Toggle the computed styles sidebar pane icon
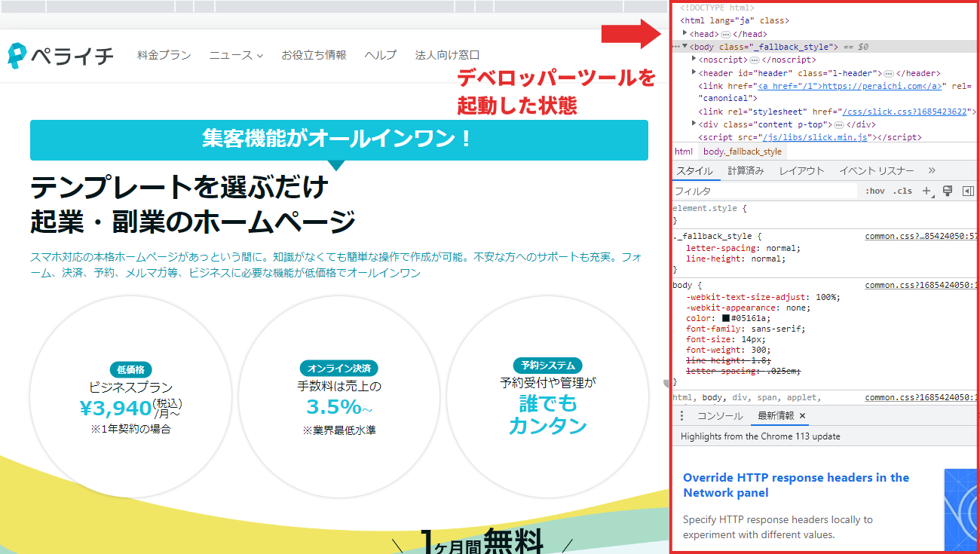Screen dimensions: 980x554 [969, 191]
